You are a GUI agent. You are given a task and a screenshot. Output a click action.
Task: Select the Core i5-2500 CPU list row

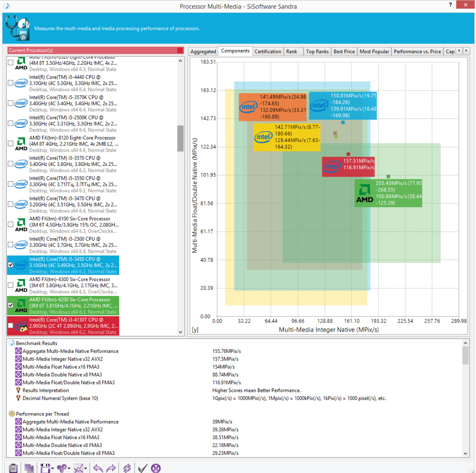pyautogui.click(x=63, y=245)
